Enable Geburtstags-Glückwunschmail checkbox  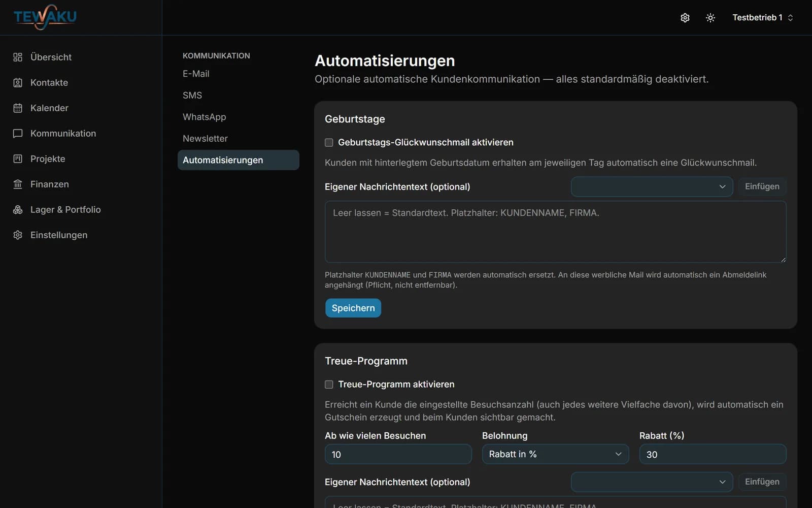coord(329,143)
